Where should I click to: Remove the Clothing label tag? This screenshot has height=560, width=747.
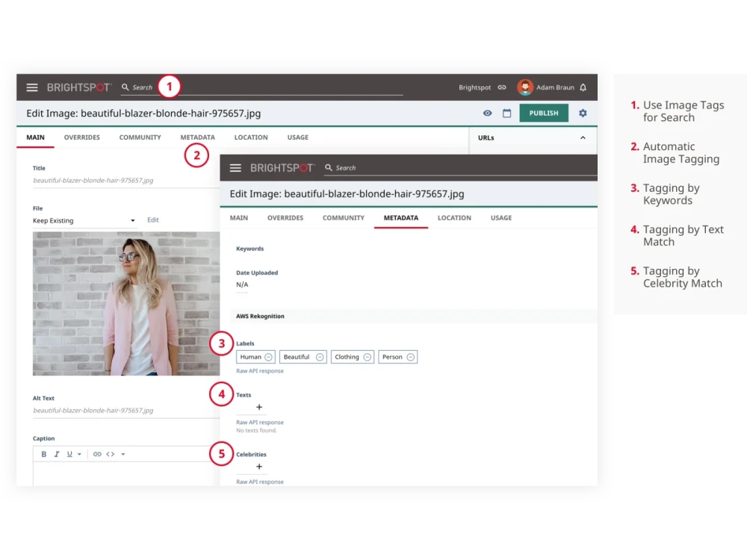coord(365,356)
